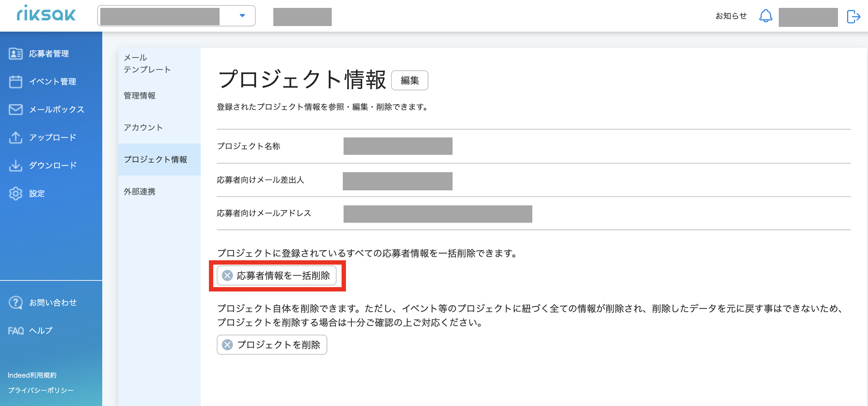Click the お問い合わせ question mark icon

pos(15,303)
